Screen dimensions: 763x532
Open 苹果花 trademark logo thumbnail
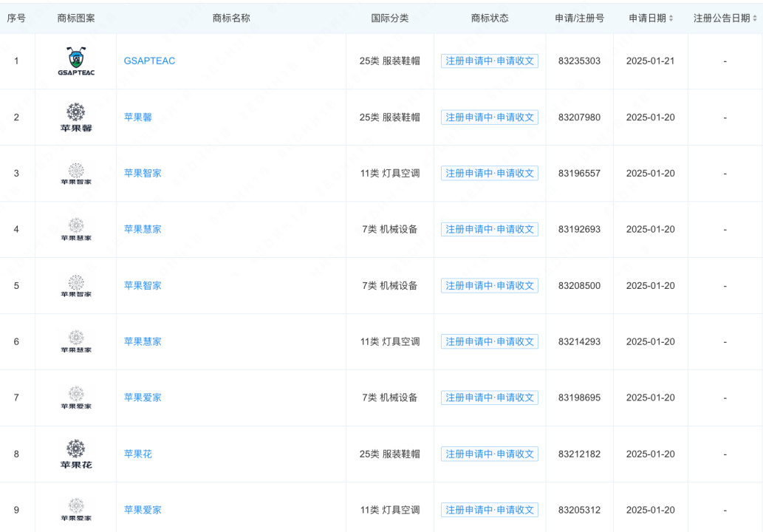(75, 454)
